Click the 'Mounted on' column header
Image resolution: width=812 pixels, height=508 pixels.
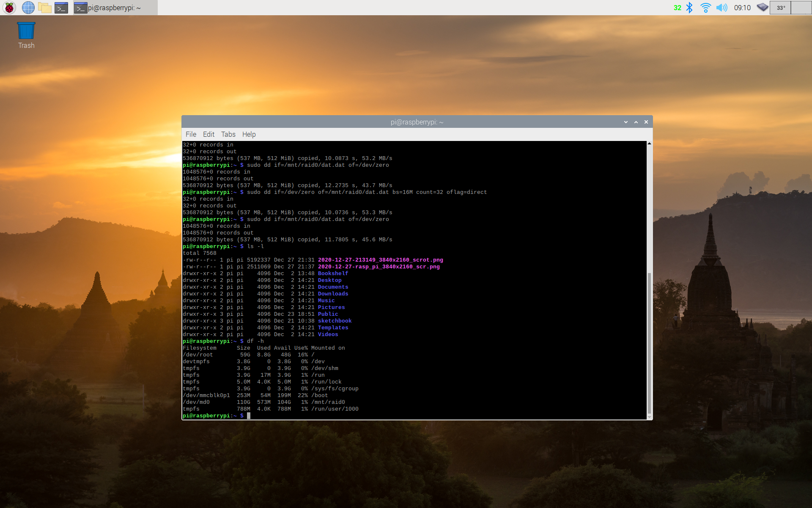tap(328, 348)
